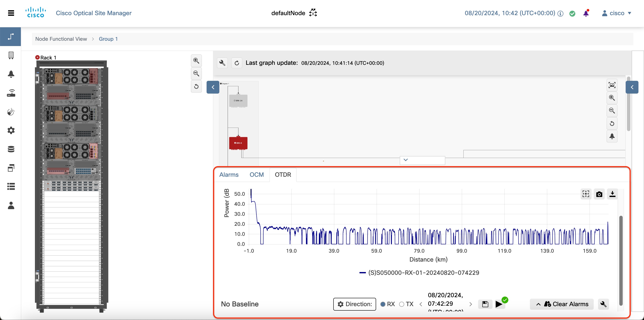Image resolution: width=644 pixels, height=320 pixels.
Task: Zoom in on the rack view
Action: (x=196, y=61)
